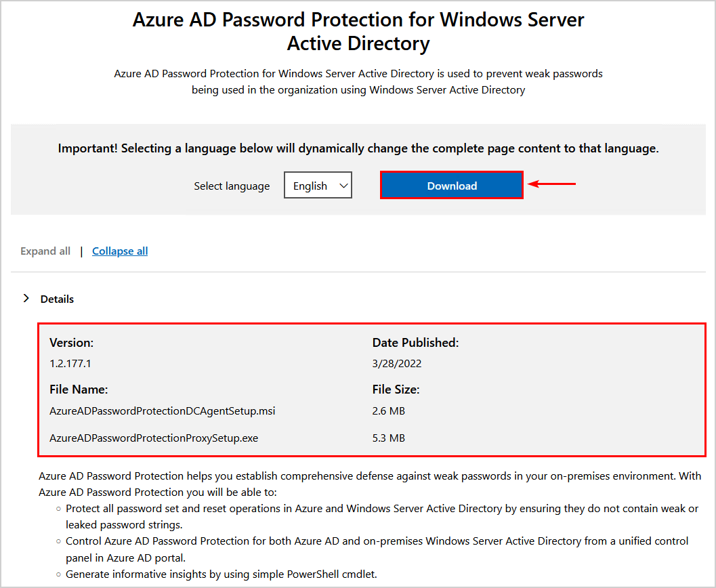This screenshot has width=716, height=588.
Task: Click the Details section heading
Action: tap(57, 299)
